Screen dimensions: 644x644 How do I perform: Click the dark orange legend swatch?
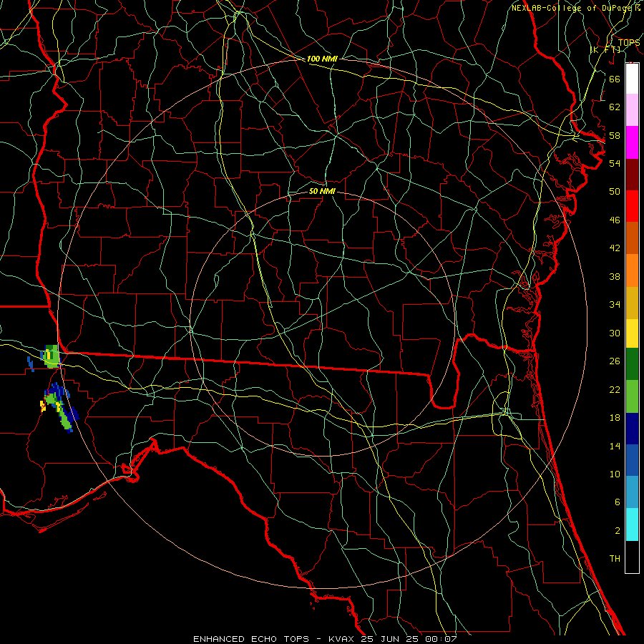(x=632, y=238)
